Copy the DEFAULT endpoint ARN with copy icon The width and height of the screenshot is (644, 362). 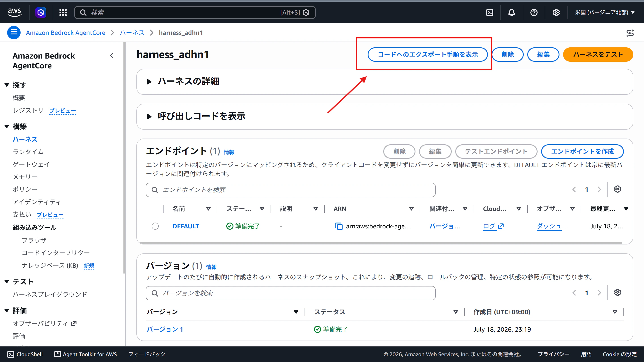[339, 226]
